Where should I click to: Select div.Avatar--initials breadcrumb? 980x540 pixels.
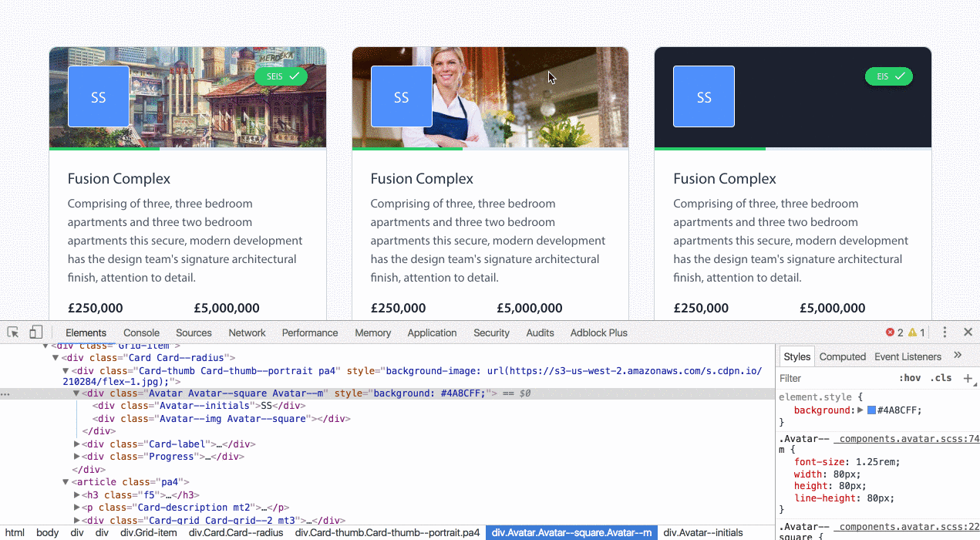pos(703,532)
